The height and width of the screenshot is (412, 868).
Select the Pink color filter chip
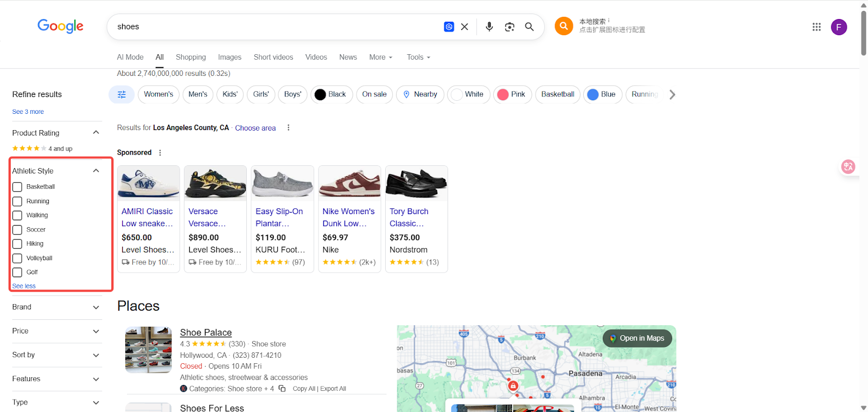512,94
